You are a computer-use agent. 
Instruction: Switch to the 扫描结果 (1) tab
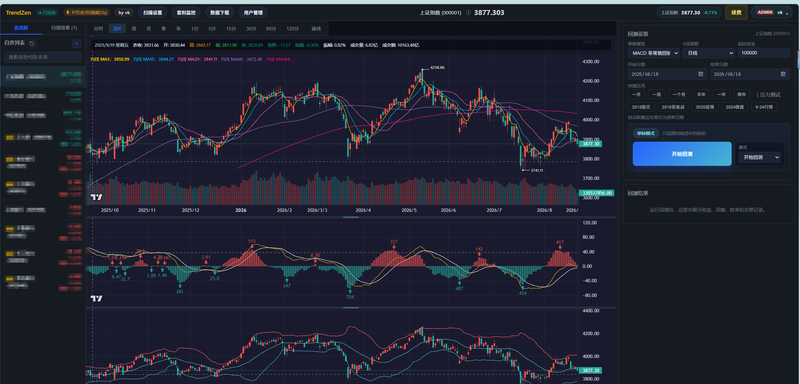pos(64,28)
